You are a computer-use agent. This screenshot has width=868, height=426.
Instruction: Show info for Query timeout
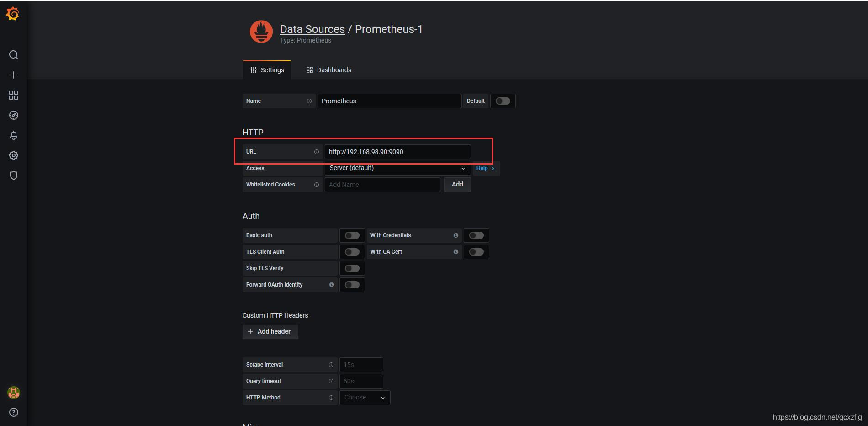[x=331, y=381]
